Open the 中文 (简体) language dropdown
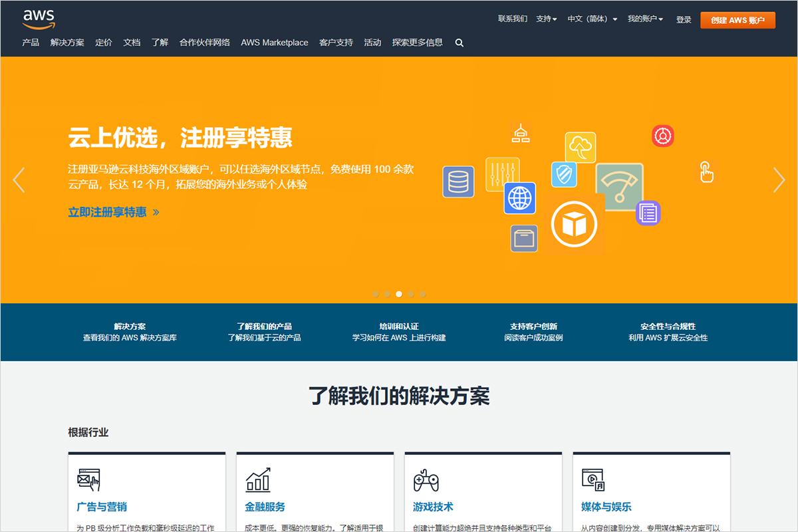This screenshot has width=798, height=532. pyautogui.click(x=593, y=19)
